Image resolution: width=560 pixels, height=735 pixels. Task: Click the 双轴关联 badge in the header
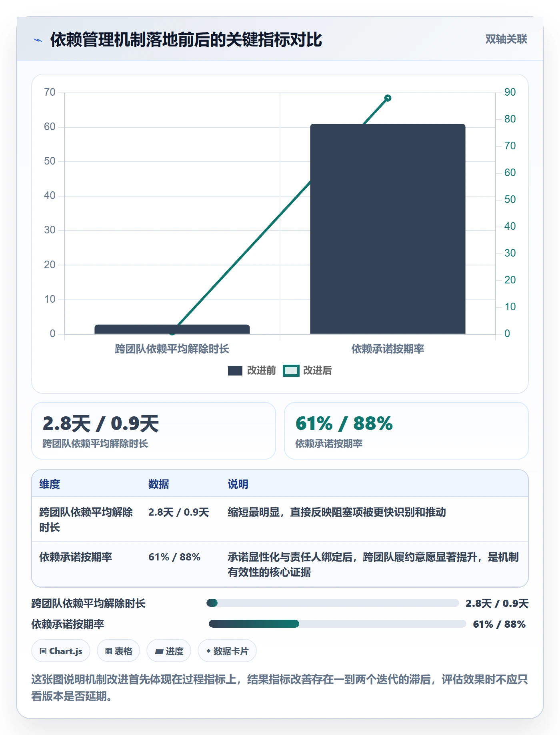tap(506, 39)
